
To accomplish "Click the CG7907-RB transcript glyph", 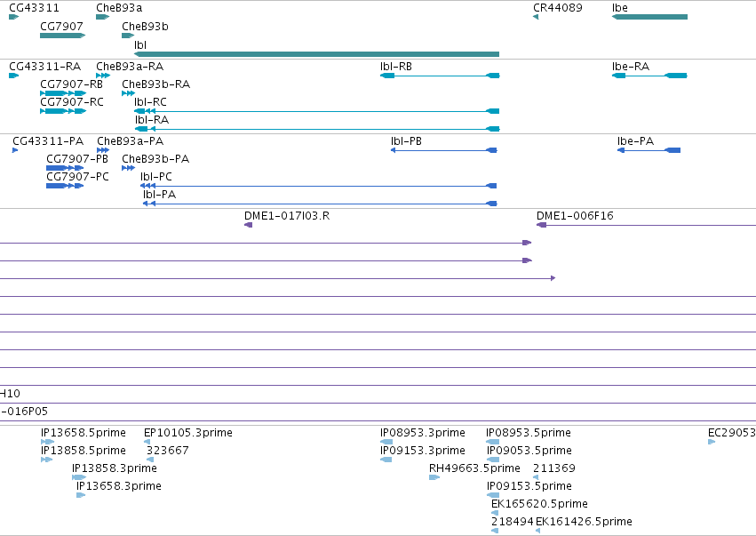I will [63, 93].
